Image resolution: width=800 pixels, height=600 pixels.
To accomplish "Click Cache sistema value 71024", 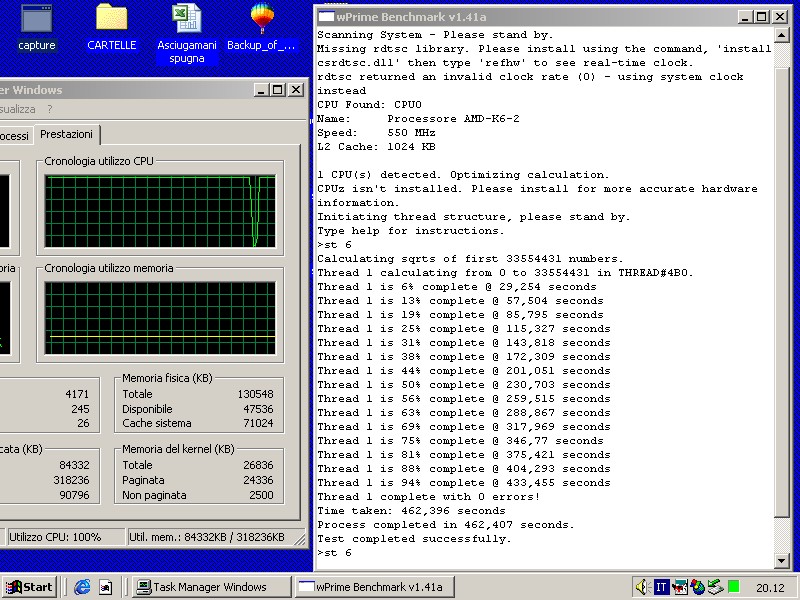I will (258, 423).
